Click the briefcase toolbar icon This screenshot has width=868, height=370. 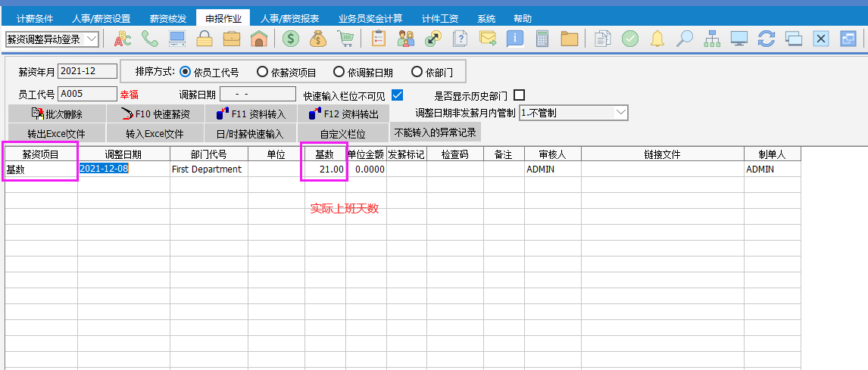pyautogui.click(x=232, y=39)
